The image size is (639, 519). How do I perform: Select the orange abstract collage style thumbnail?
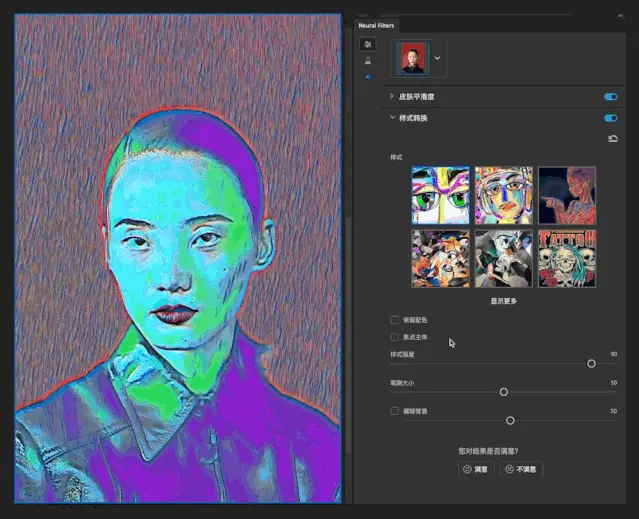click(x=441, y=258)
